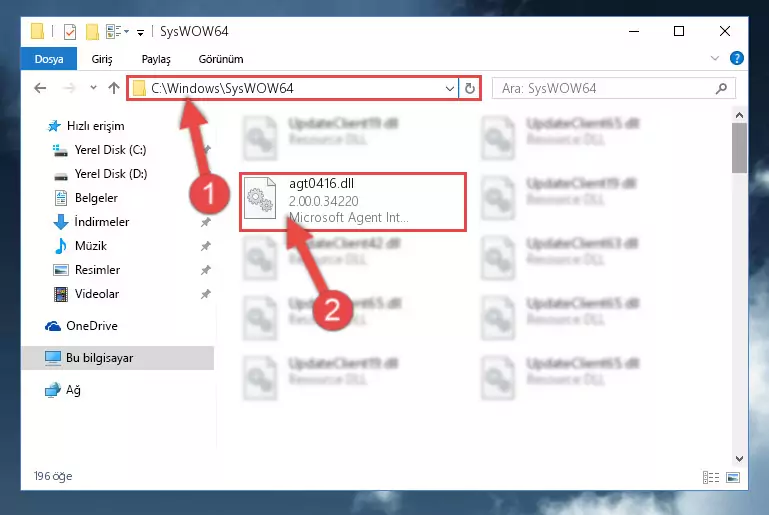
Task: Click the vertical scrollbar thumb
Action: tap(739, 148)
